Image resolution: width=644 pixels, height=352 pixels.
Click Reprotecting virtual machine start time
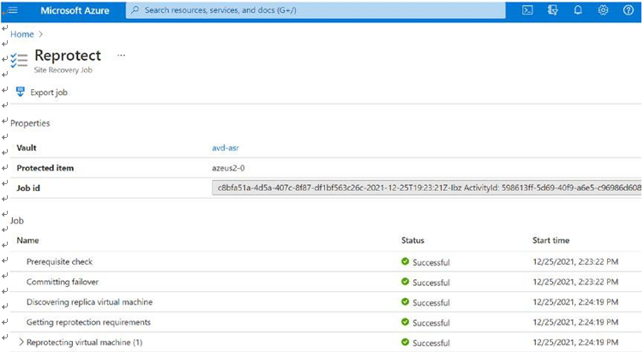coord(575,343)
